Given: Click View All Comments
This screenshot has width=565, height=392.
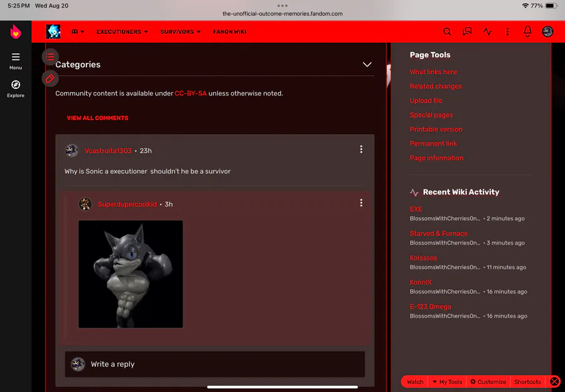Looking at the screenshot, I should (x=97, y=118).
